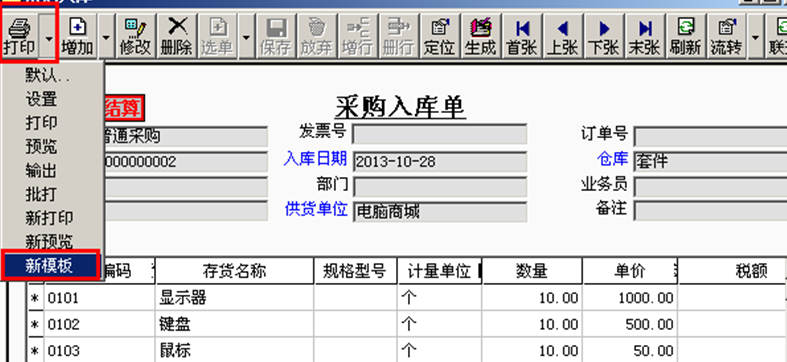
Task: Click the 1000.00 unit price cell
Action: click(x=630, y=298)
